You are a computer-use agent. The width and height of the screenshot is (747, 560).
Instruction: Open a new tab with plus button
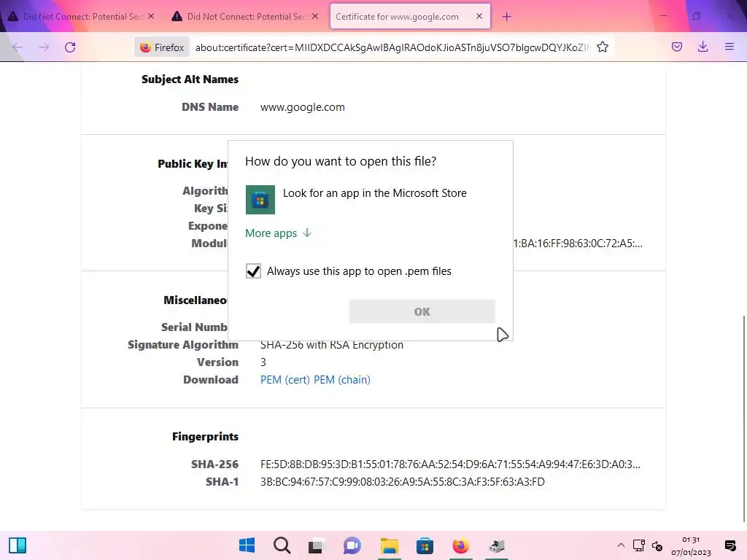pos(506,17)
